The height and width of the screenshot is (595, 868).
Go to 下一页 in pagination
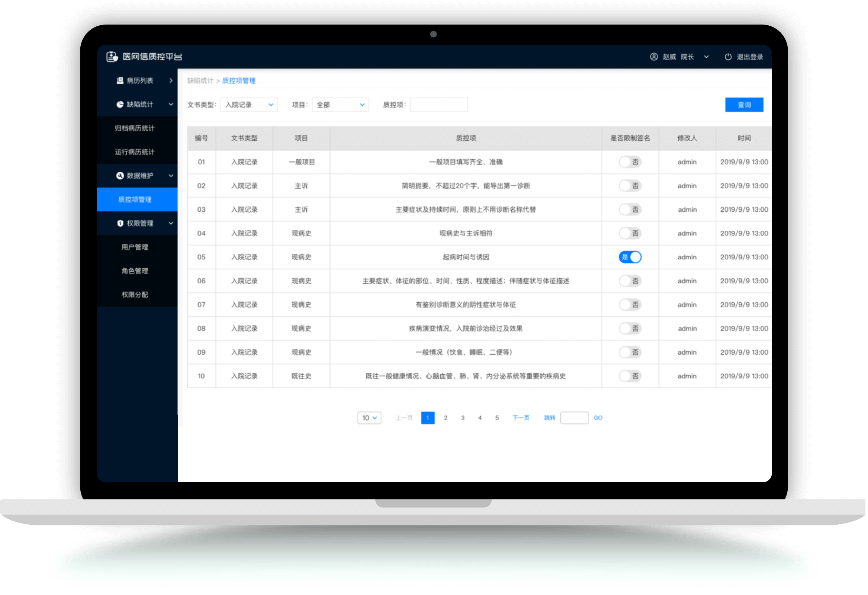pos(522,419)
